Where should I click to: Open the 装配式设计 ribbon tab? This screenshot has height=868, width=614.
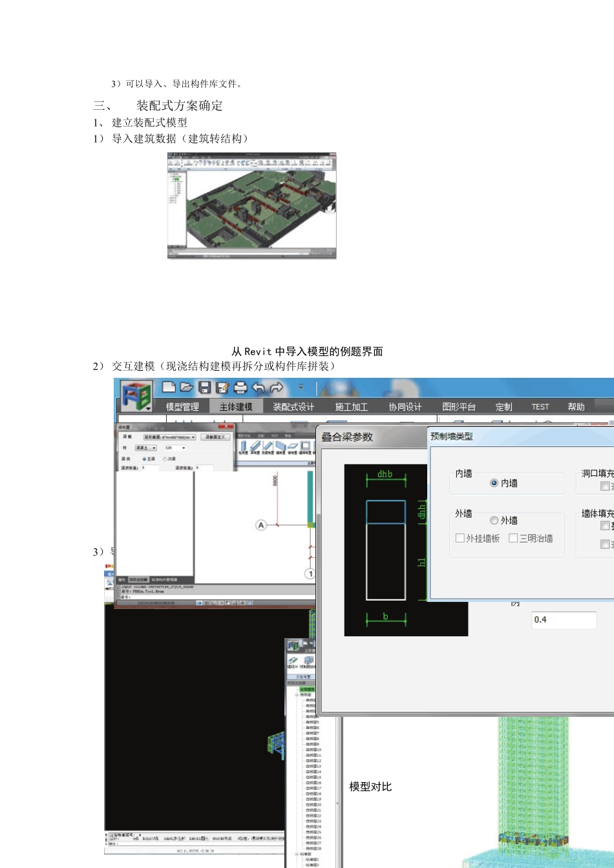[x=293, y=406]
